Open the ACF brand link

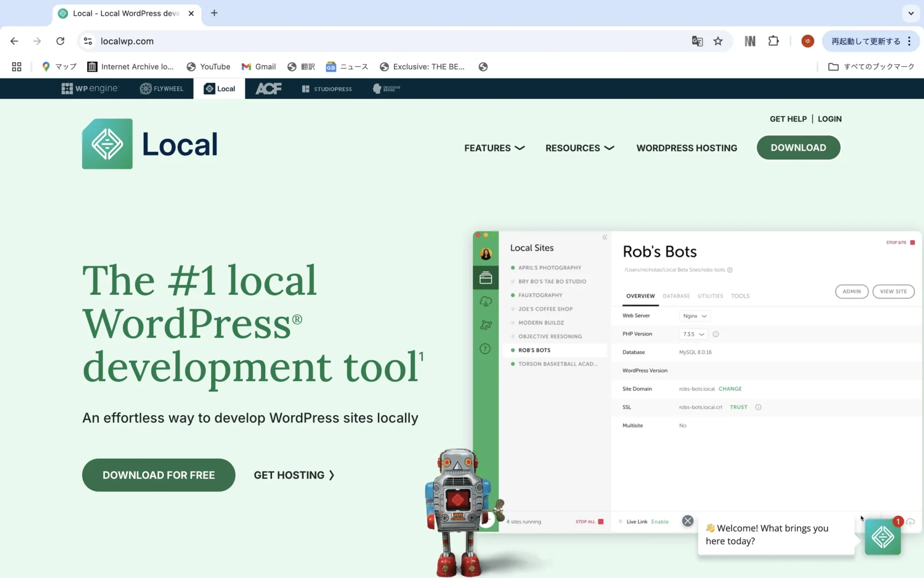coord(268,89)
